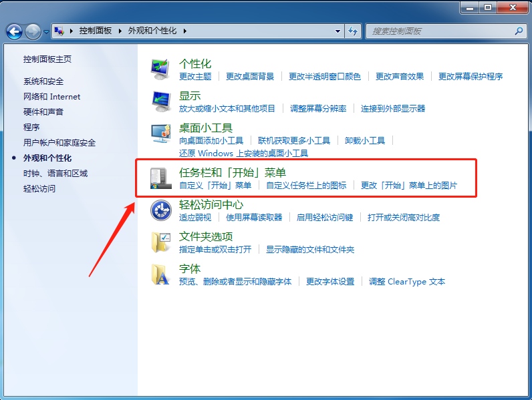The width and height of the screenshot is (532, 400).
Task: Open the 桌面小工具 heading link
Action: point(206,128)
